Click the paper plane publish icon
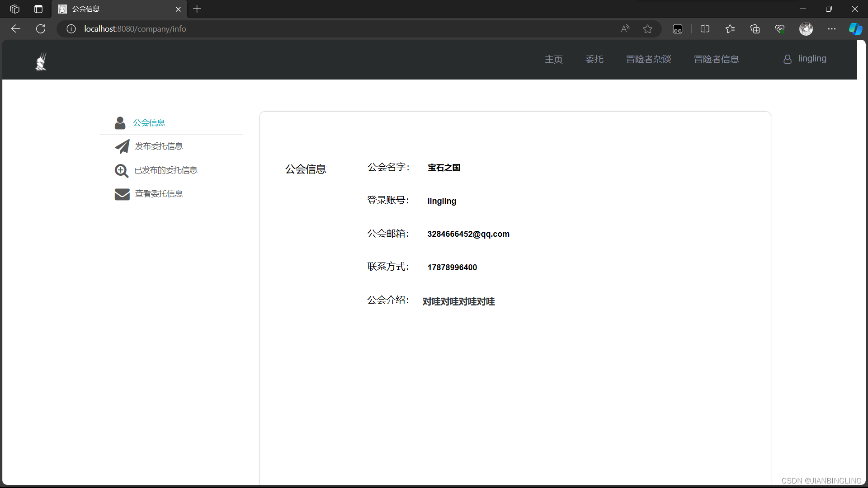Image resolution: width=868 pixels, height=488 pixels. 122,146
